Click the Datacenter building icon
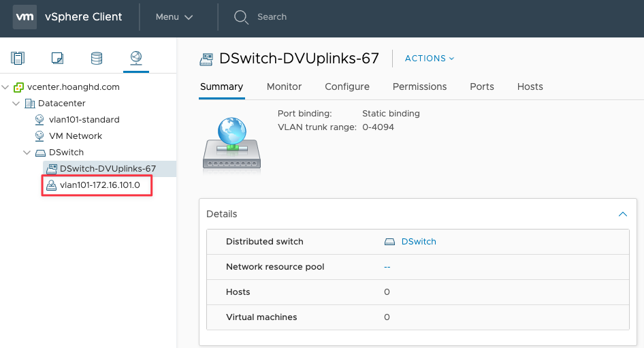 (29, 104)
